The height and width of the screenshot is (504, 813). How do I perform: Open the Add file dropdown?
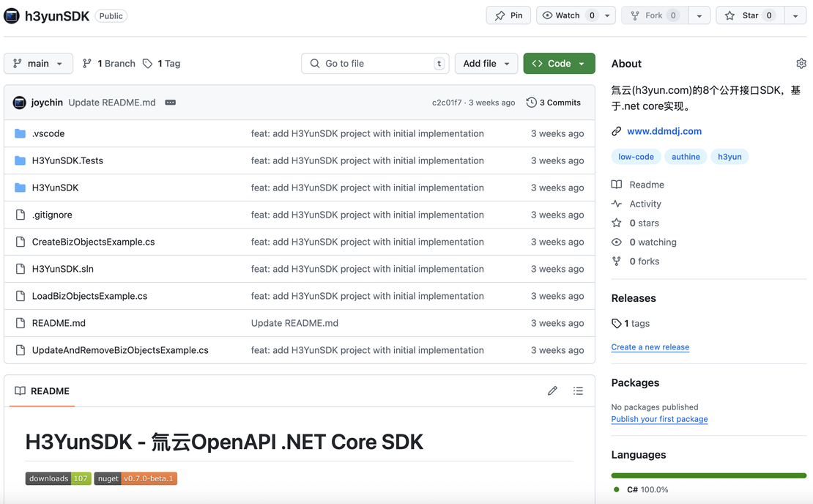tap(486, 64)
